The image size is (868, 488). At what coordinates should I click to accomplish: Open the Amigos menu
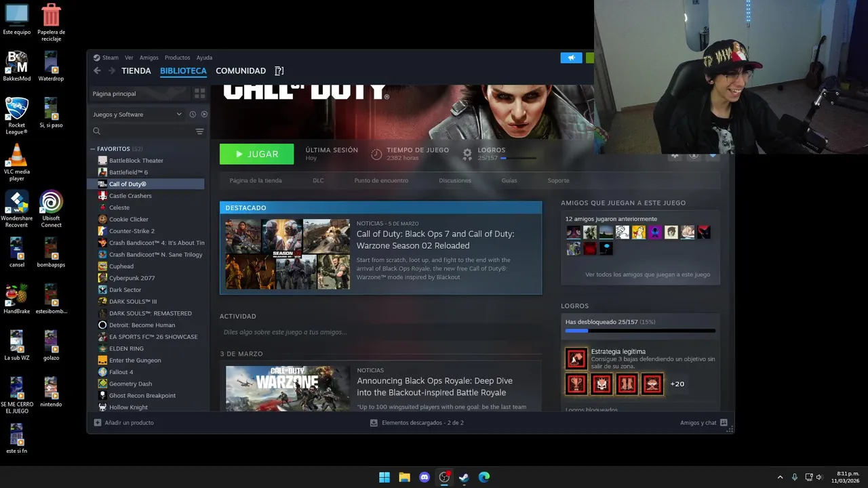tap(149, 58)
